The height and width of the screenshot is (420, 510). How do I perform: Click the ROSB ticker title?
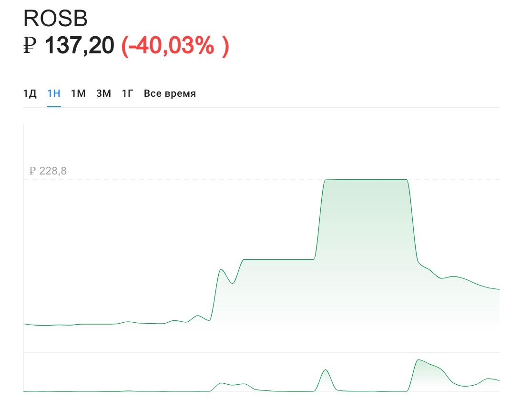tap(55, 19)
